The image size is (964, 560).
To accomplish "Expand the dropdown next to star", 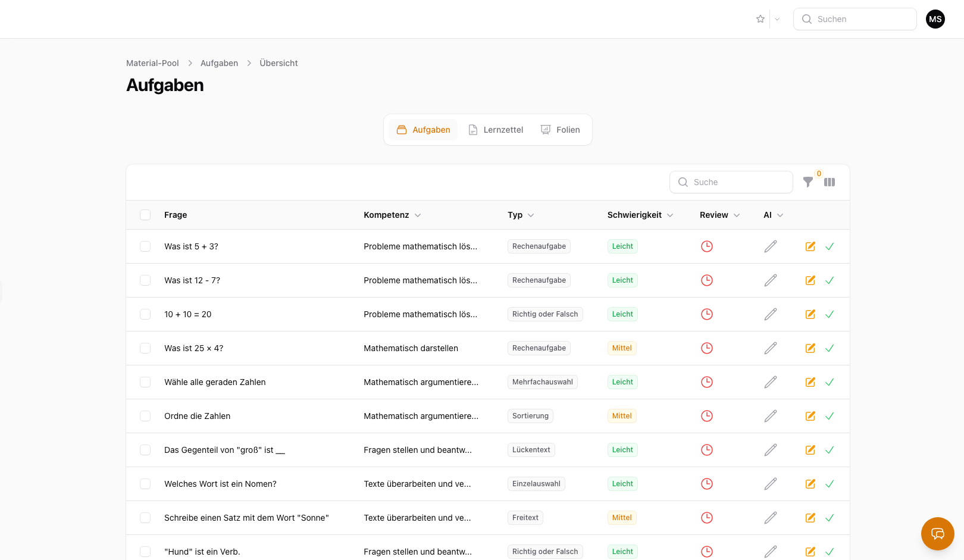I will pyautogui.click(x=777, y=19).
